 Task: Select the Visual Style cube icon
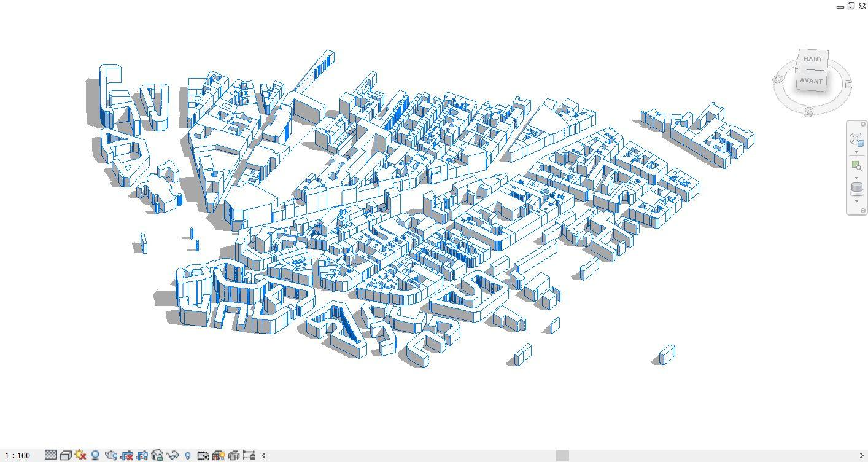coord(66,455)
